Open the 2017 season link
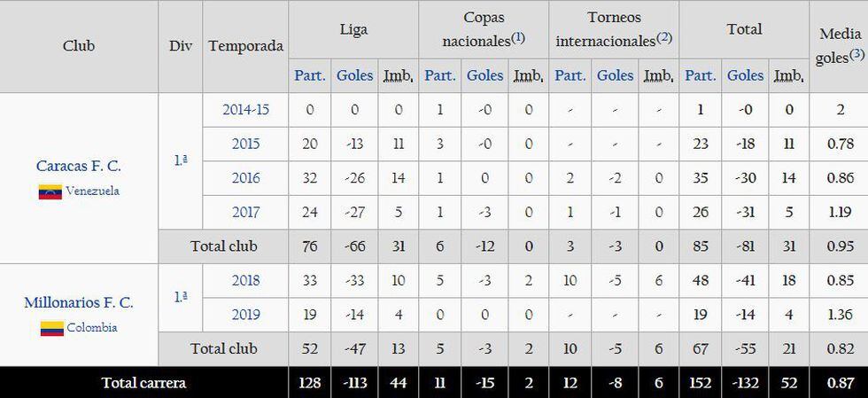The width and height of the screenshot is (868, 398). pos(245,212)
